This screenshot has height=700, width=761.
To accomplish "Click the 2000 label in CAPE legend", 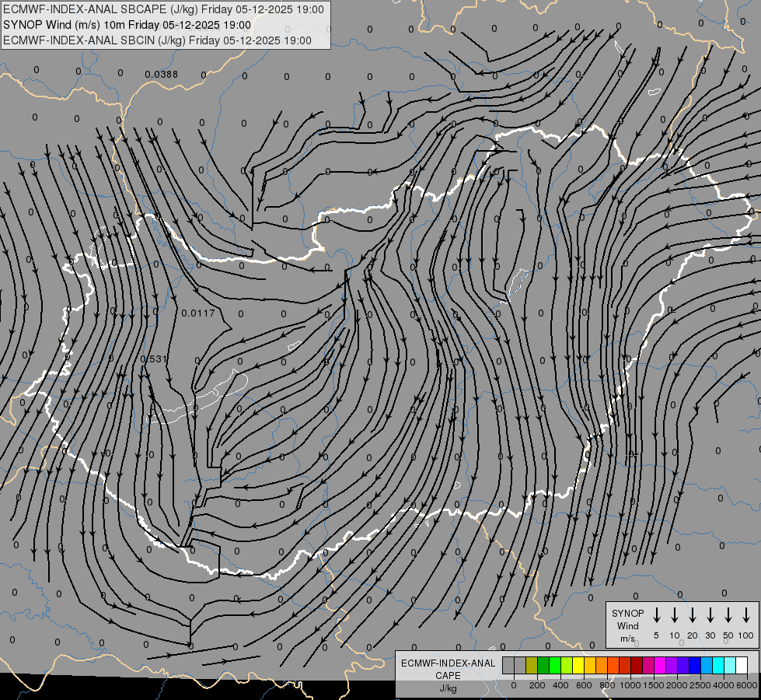I will click(677, 685).
